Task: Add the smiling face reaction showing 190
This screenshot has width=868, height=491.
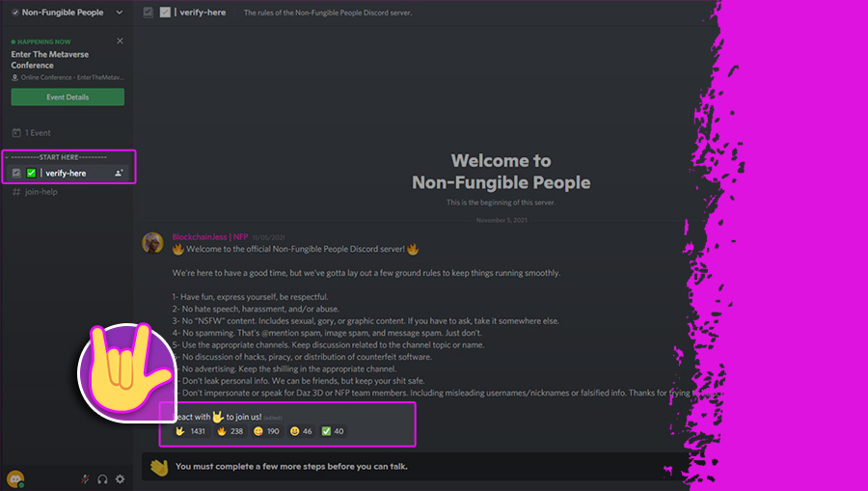Action: click(x=267, y=431)
